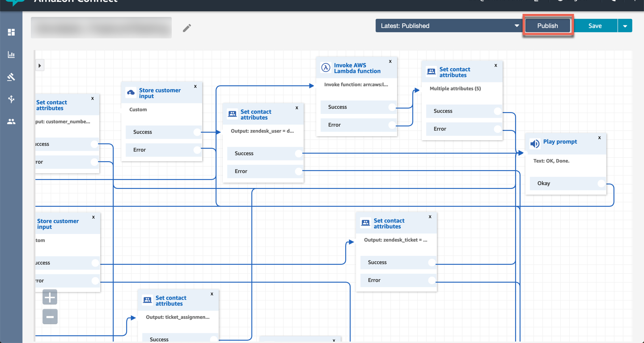Viewport: 644px width, 343px height.
Task: Open the dropdown arrow next to Save
Action: (625, 26)
